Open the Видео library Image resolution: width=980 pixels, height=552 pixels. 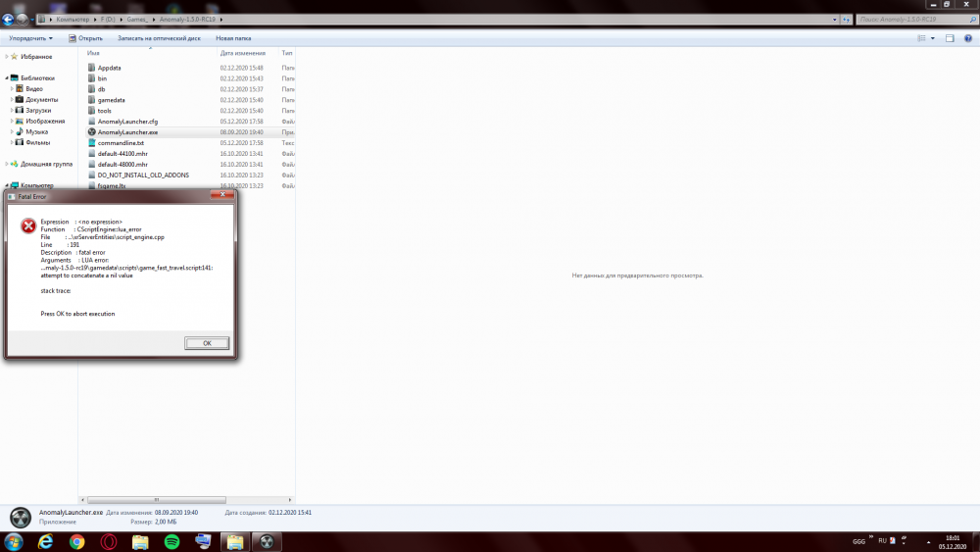coord(34,89)
